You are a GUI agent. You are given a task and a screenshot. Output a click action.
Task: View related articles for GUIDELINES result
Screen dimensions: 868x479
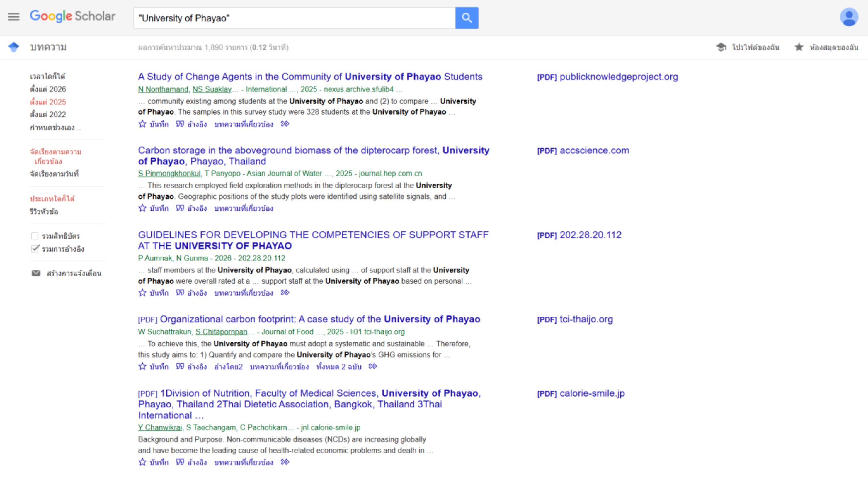244,293
